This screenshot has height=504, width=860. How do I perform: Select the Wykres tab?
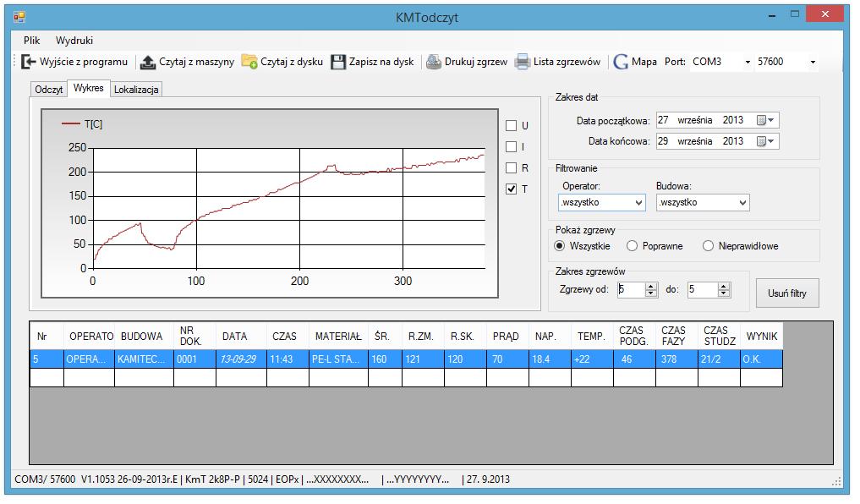click(x=88, y=88)
